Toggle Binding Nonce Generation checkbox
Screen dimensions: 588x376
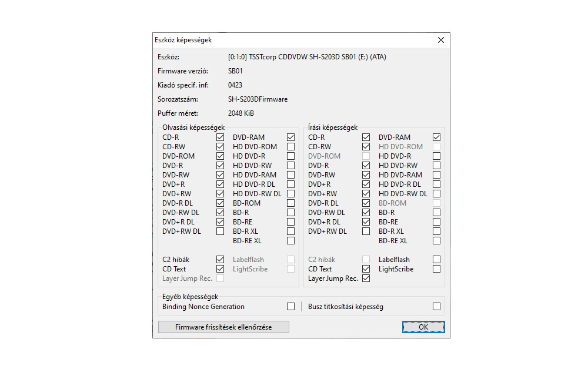pos(290,307)
